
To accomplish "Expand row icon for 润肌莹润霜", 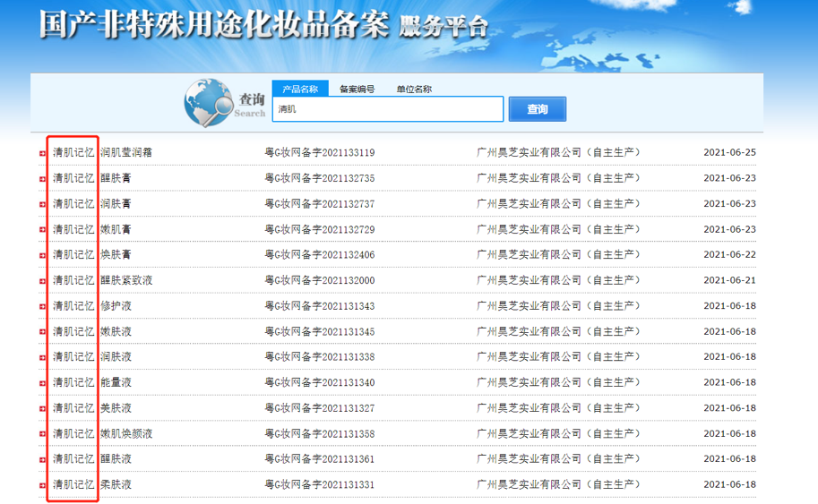I will pos(42,153).
